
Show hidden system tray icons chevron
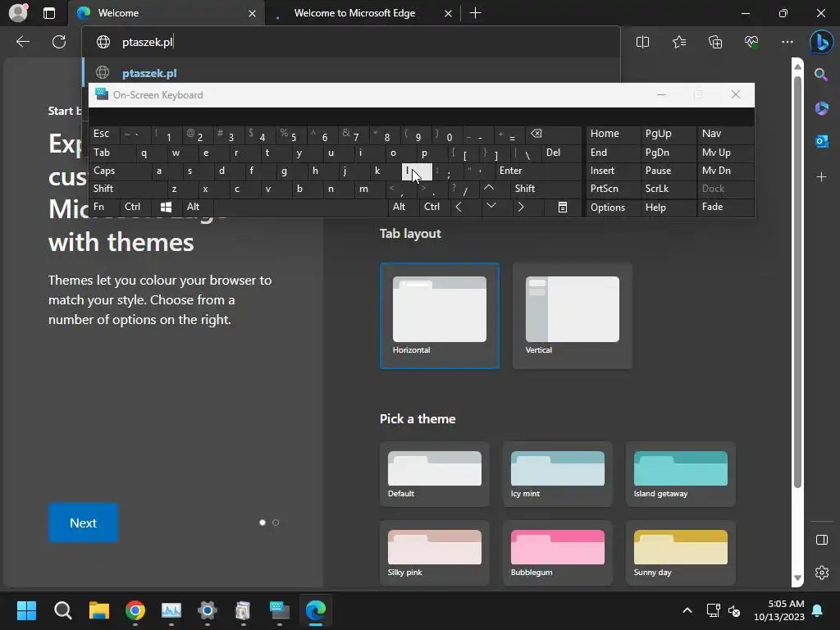[687, 610]
